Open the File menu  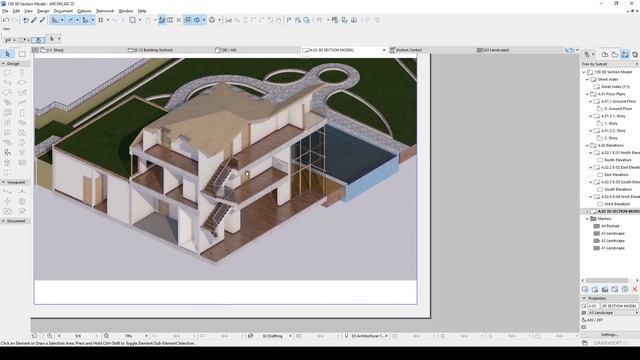pos(5,11)
